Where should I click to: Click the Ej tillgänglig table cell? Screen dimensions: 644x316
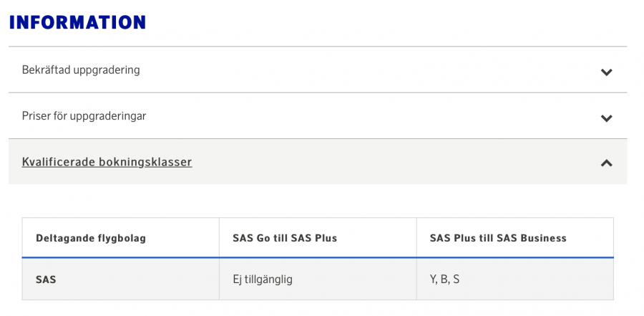[x=263, y=279]
